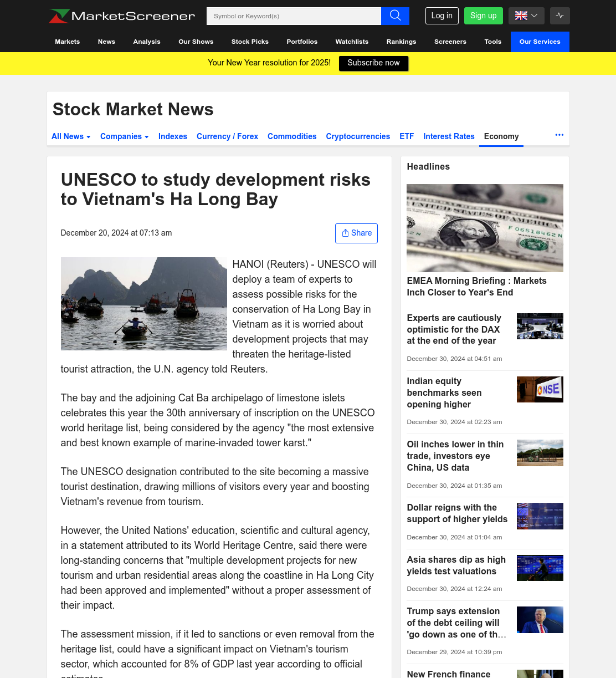Open the Rankings menu
Screen dimensions: 616x678
coord(402,42)
